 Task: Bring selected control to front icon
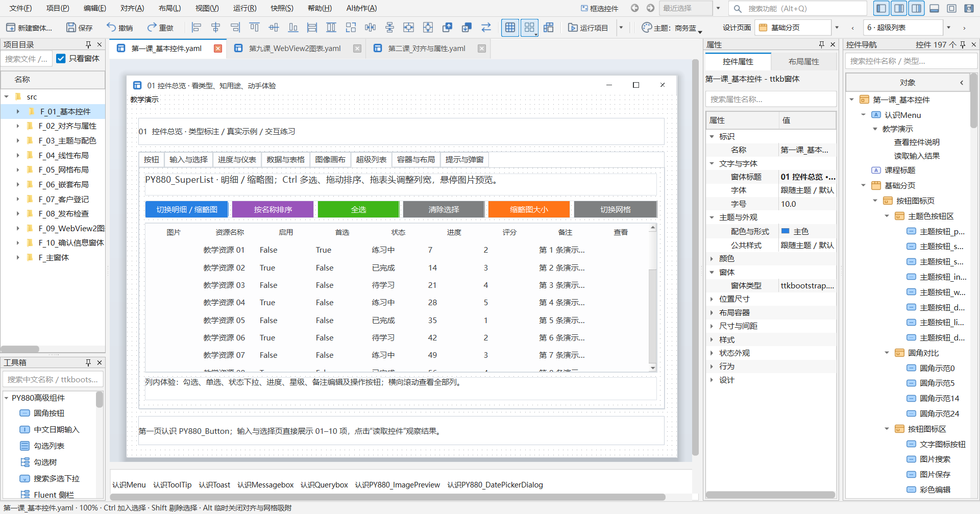[447, 28]
